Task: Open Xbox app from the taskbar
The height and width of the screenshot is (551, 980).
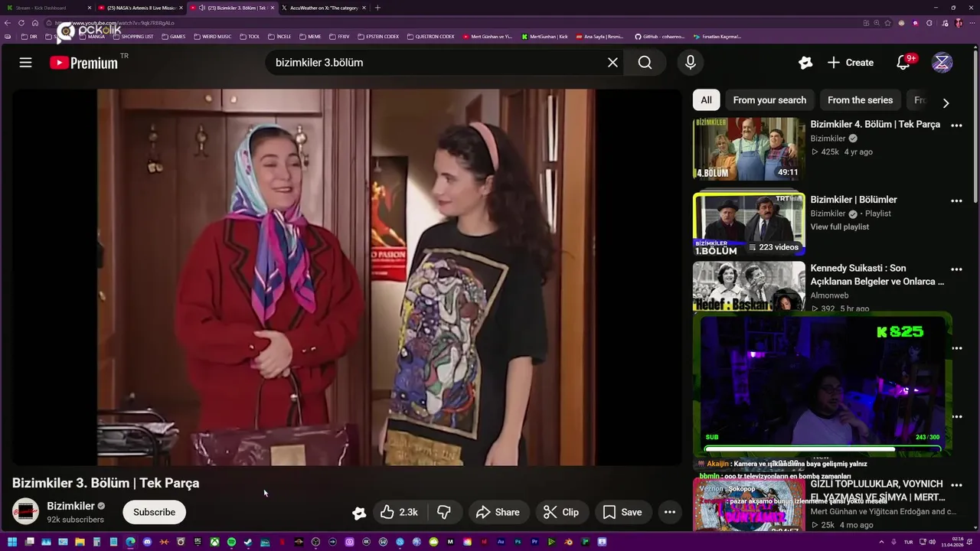Action: tap(214, 542)
